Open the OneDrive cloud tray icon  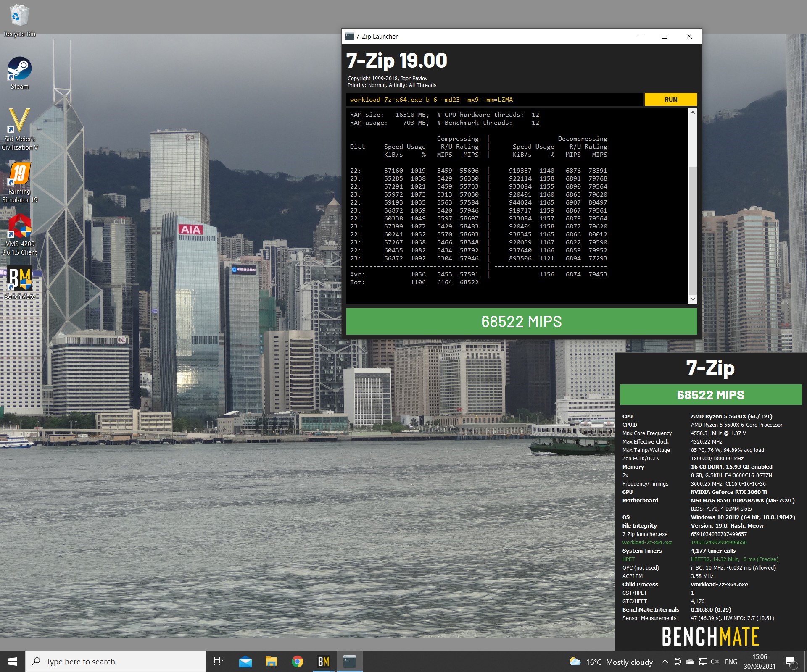pyautogui.click(x=690, y=662)
